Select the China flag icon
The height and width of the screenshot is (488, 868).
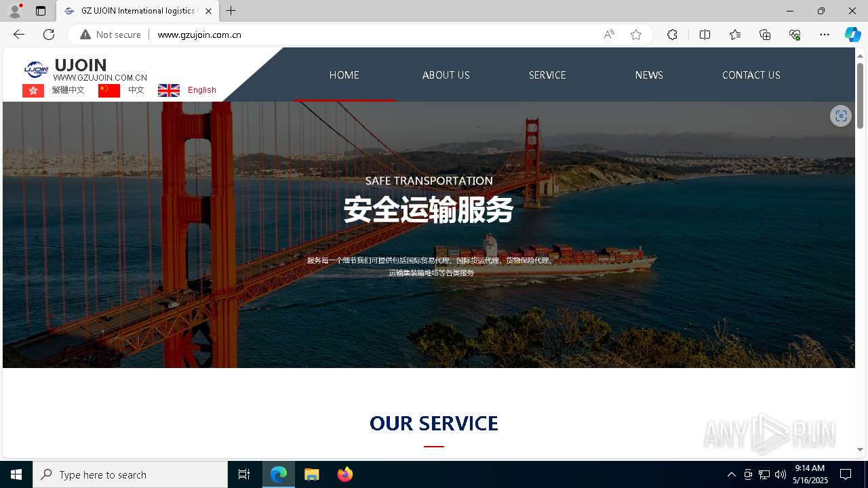pyautogui.click(x=109, y=90)
